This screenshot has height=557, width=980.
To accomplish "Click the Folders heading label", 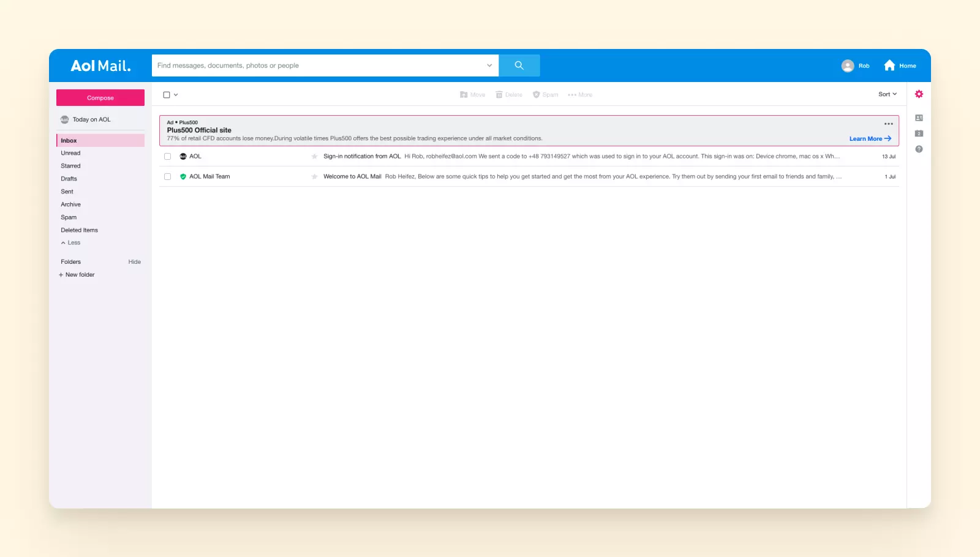I will click(x=70, y=262).
